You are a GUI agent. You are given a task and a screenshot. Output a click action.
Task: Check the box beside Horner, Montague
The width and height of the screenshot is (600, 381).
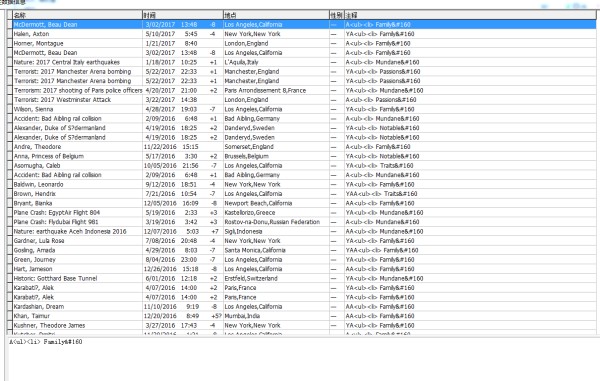10,44
